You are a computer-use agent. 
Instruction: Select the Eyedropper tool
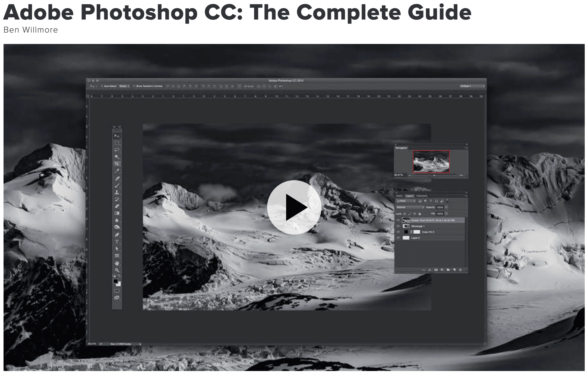(x=117, y=171)
